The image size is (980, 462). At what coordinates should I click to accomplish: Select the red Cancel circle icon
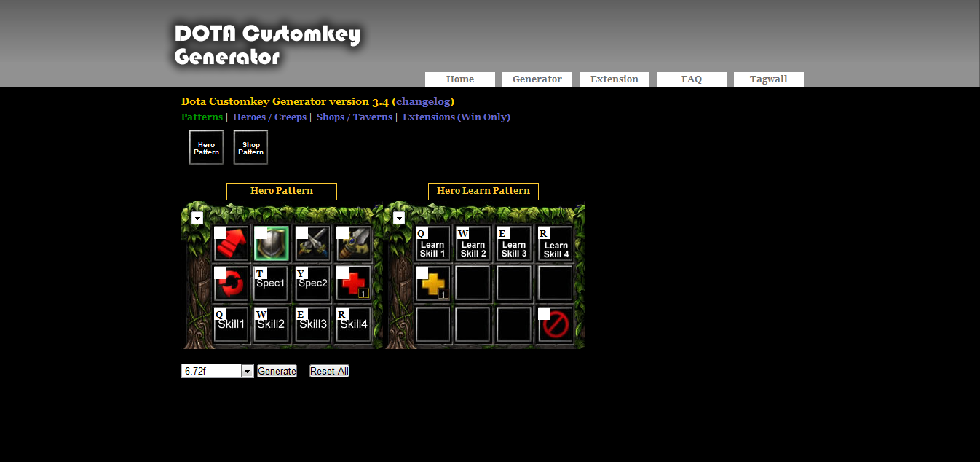556,324
